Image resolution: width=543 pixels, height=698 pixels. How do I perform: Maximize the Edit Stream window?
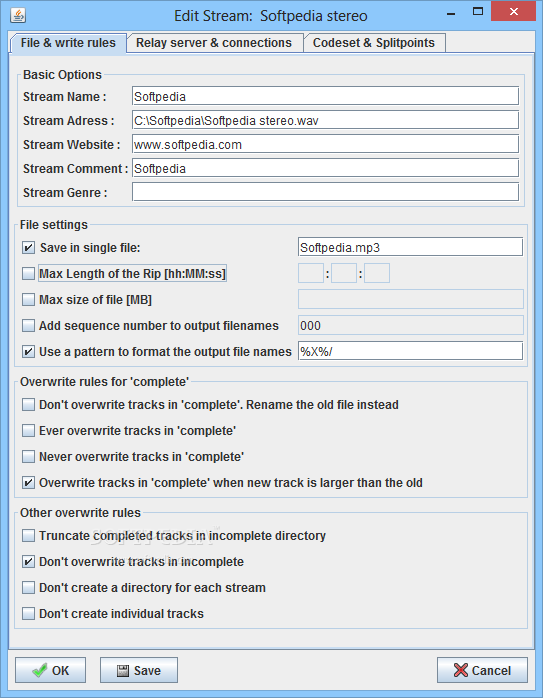click(x=478, y=12)
